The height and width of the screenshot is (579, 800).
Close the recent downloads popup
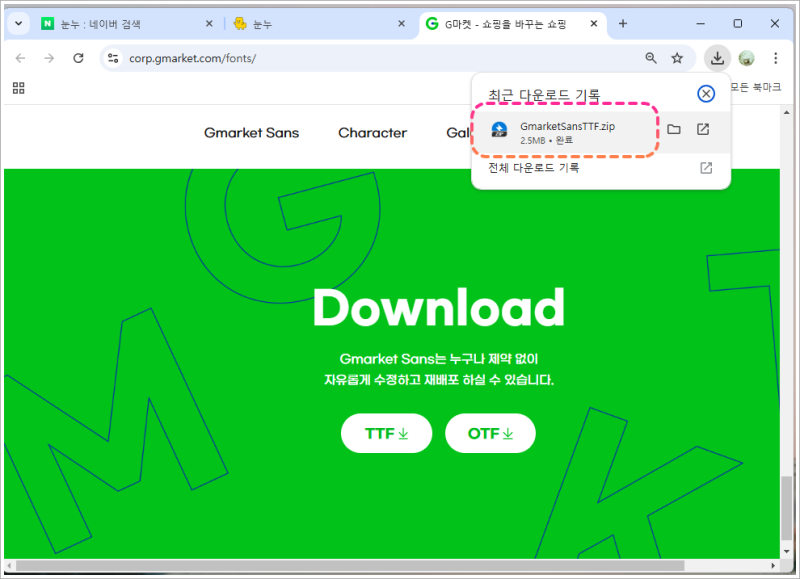pyautogui.click(x=706, y=92)
